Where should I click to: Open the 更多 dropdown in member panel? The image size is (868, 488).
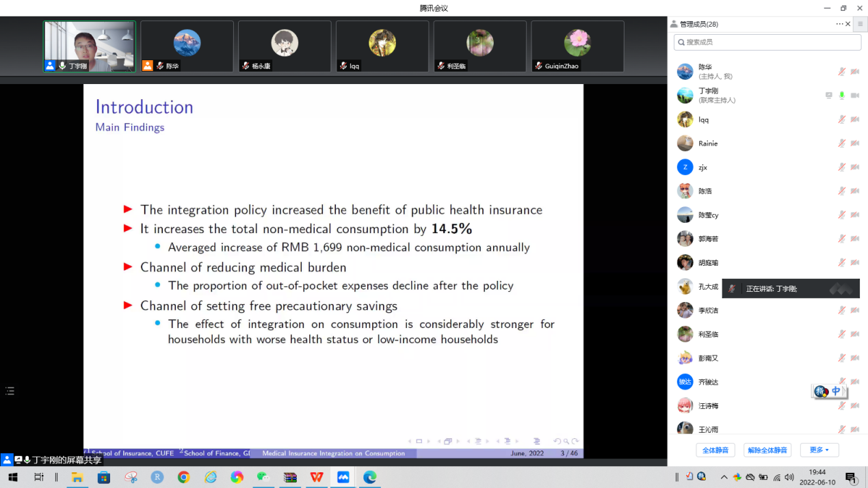coord(819,450)
